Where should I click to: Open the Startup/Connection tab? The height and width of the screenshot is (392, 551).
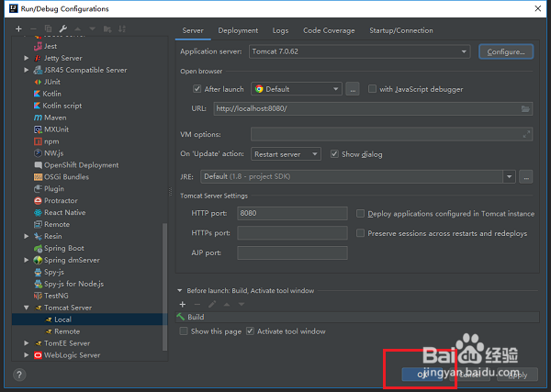pos(401,30)
